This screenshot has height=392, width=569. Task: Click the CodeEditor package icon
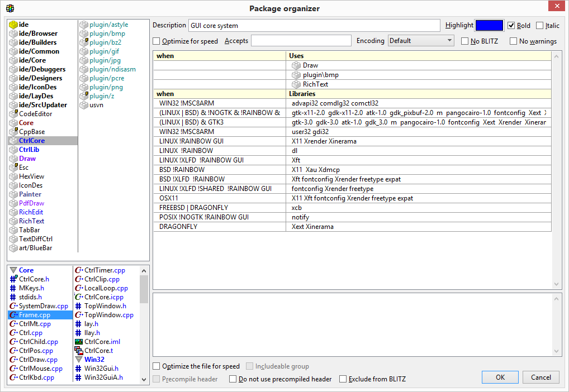[x=13, y=114]
